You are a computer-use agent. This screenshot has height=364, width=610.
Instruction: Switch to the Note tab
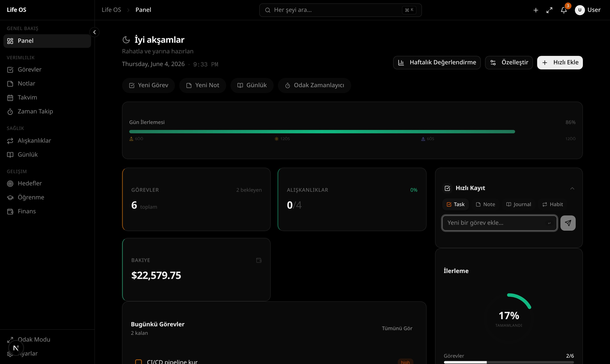click(x=485, y=205)
